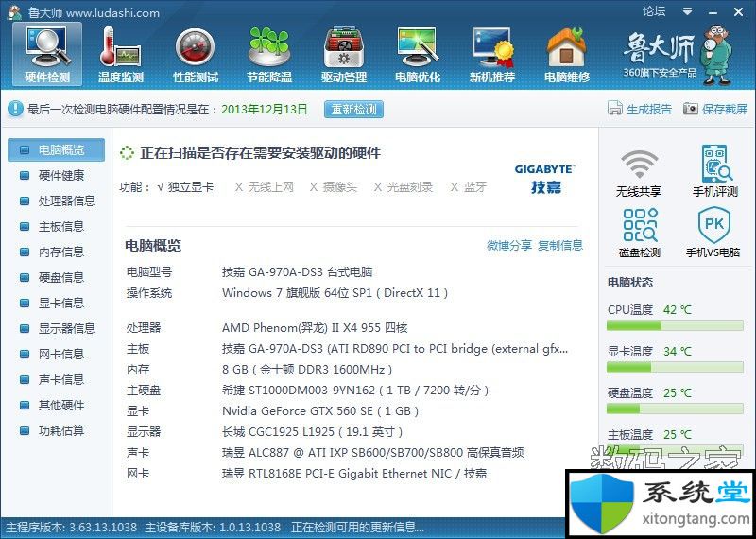Image resolution: width=756 pixels, height=539 pixels.
Task: Click the 独立显卡 feature indicator
Action: (x=185, y=186)
